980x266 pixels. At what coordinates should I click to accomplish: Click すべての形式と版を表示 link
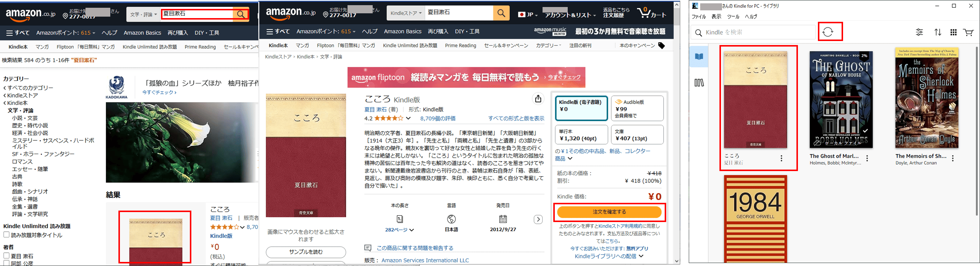click(x=516, y=119)
